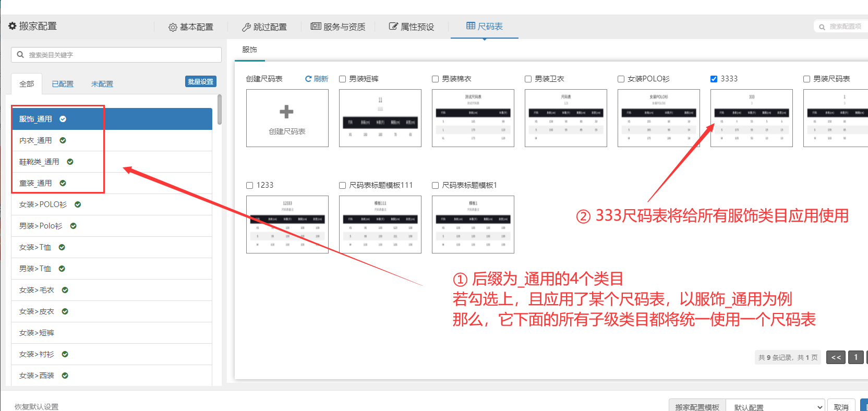Click the gear icon next to 基本配置
This screenshot has height=411, width=868.
point(173,27)
